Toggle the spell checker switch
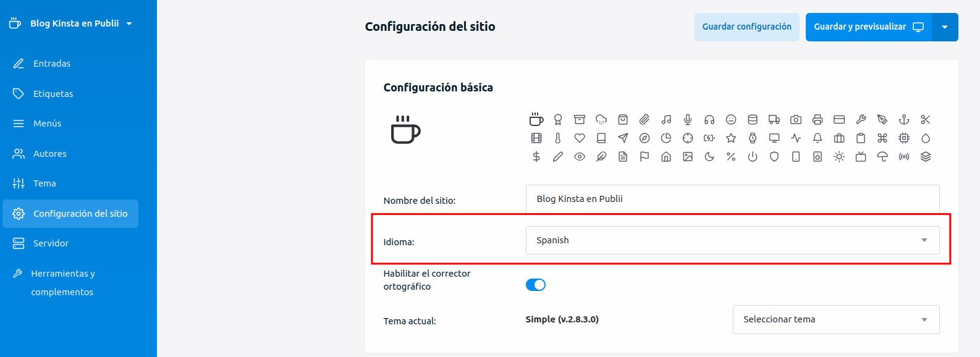980x357 pixels. [536, 285]
